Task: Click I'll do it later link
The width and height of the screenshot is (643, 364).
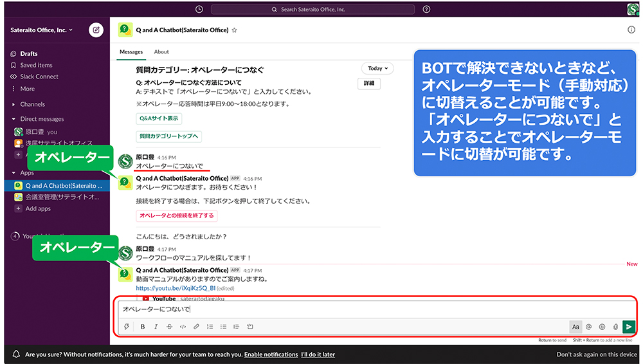Action: (x=318, y=354)
